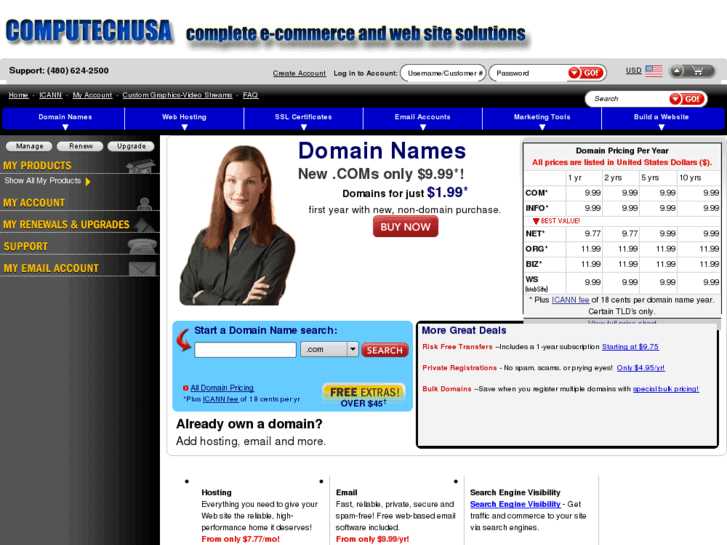Click the Create Account link
Image resolution: width=727 pixels, height=545 pixels.
[x=299, y=73]
